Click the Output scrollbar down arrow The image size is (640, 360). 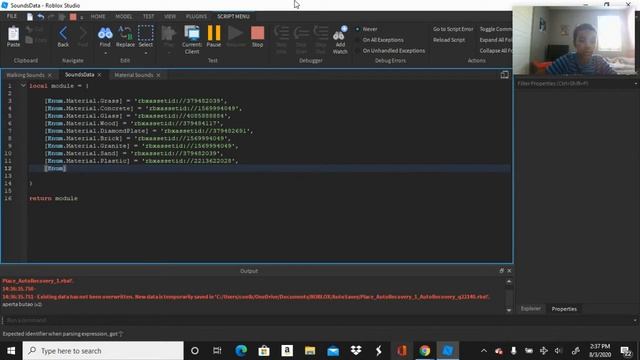pos(509,310)
